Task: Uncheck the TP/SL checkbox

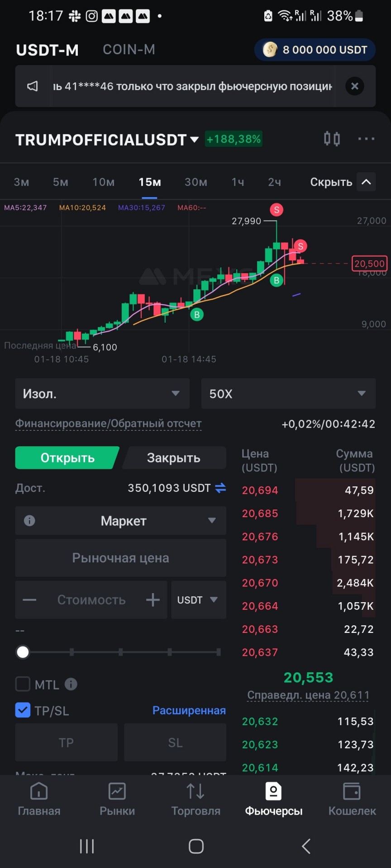Action: [x=23, y=710]
